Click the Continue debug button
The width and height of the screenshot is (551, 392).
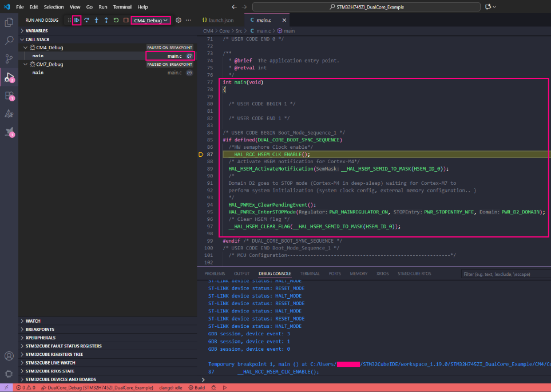click(x=77, y=20)
